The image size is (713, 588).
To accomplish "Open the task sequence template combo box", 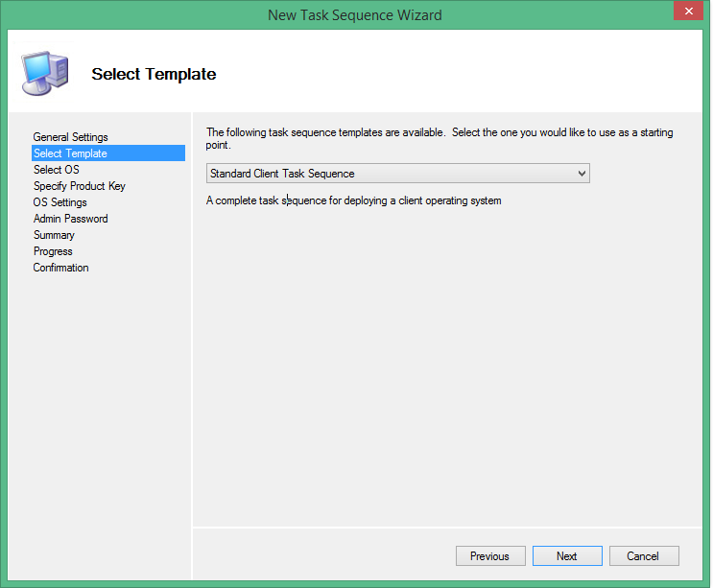I will (x=389, y=174).
